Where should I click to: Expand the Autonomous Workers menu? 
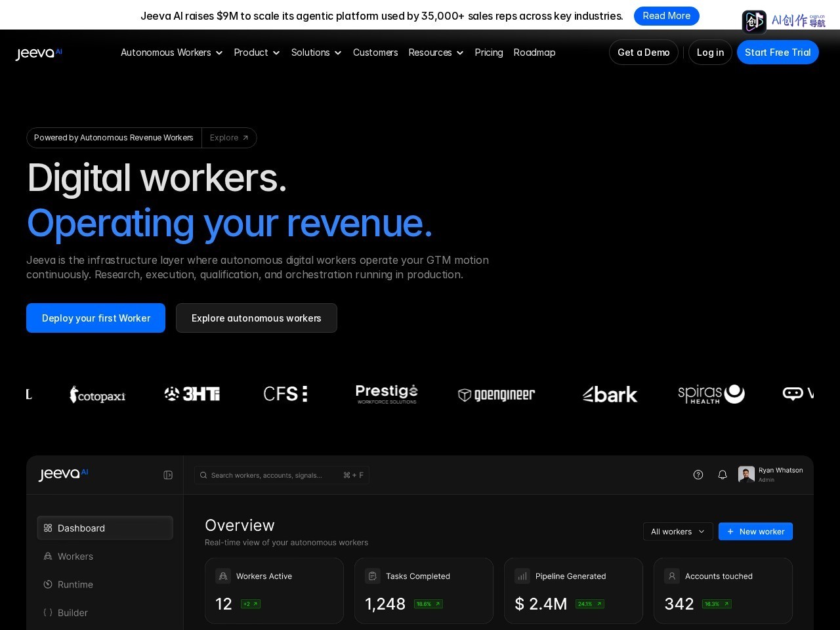172,52
